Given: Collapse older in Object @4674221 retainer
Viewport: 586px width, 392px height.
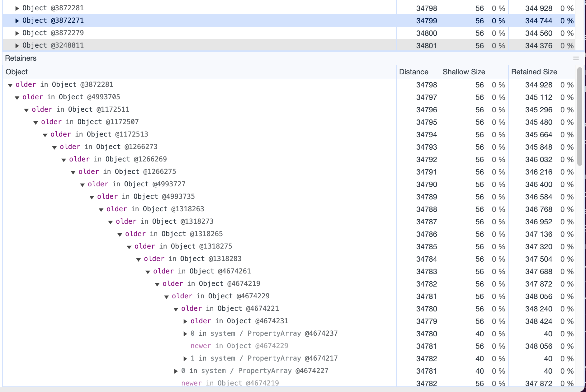Looking at the screenshot, I should point(176,309).
